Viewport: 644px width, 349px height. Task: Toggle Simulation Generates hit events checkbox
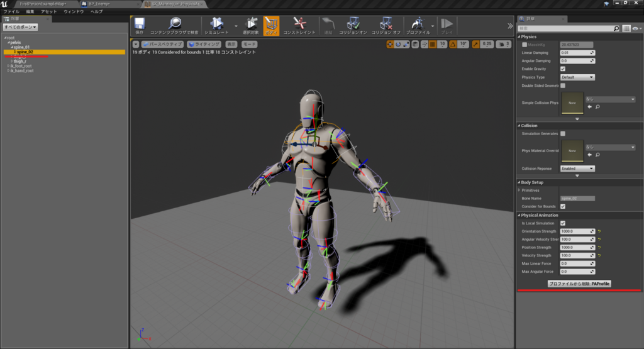click(x=563, y=133)
